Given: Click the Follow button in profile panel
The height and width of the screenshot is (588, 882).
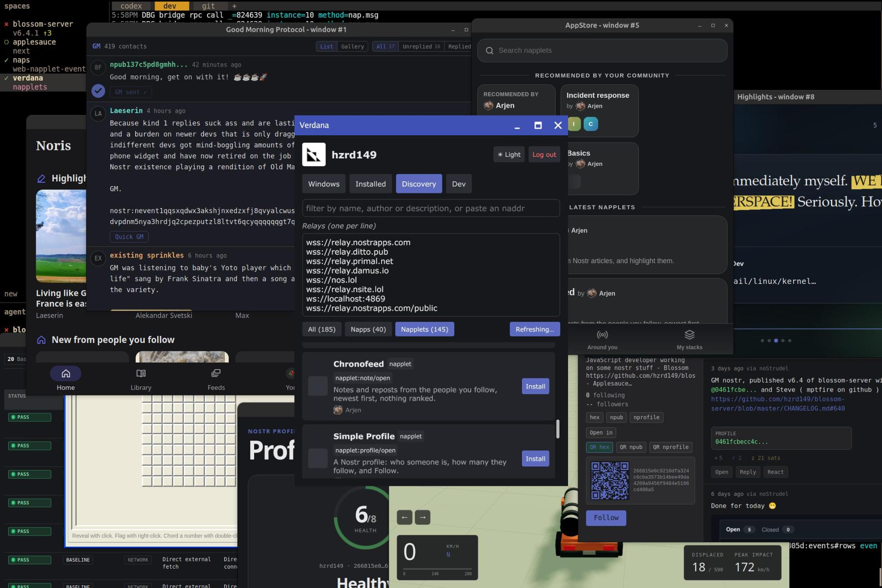Looking at the screenshot, I should (606, 518).
